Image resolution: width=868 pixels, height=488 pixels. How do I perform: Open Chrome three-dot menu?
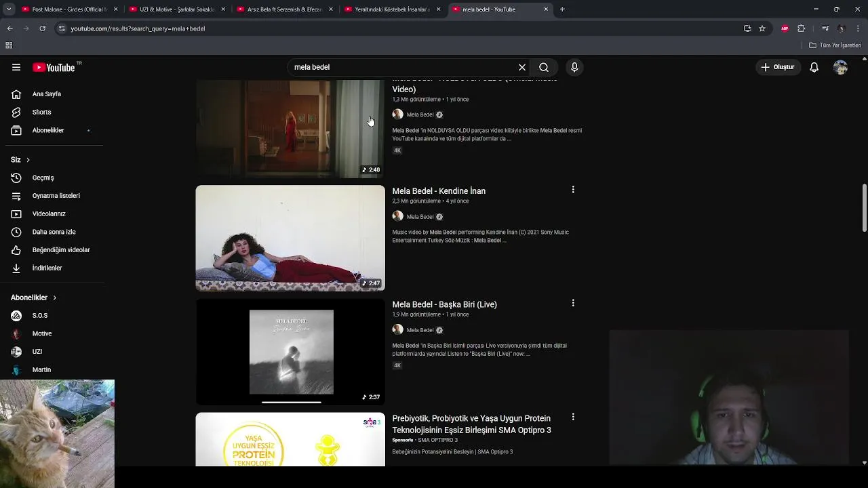(859, 28)
